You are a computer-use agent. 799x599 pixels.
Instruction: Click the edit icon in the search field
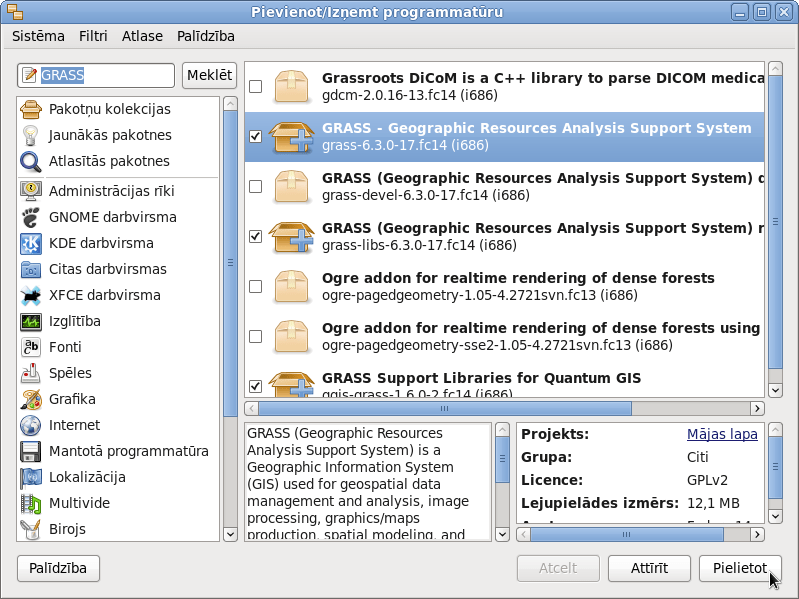pyautogui.click(x=30, y=75)
